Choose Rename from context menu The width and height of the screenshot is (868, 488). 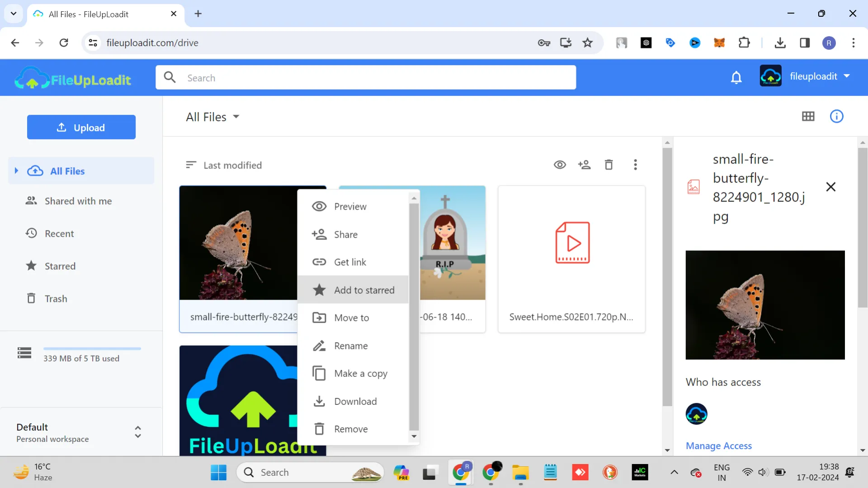[353, 346]
